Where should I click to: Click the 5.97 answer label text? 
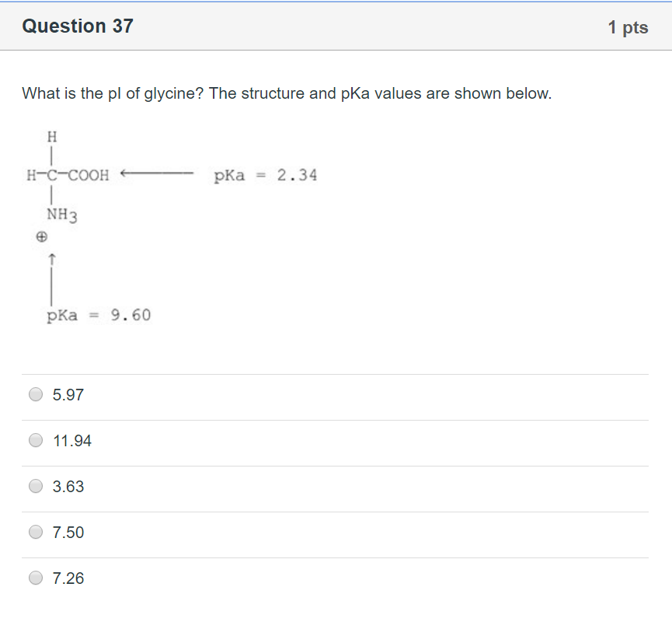pos(68,395)
